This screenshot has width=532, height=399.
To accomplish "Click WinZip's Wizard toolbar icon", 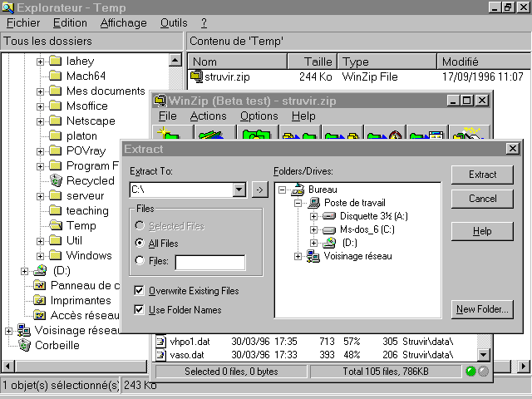I will tap(469, 132).
